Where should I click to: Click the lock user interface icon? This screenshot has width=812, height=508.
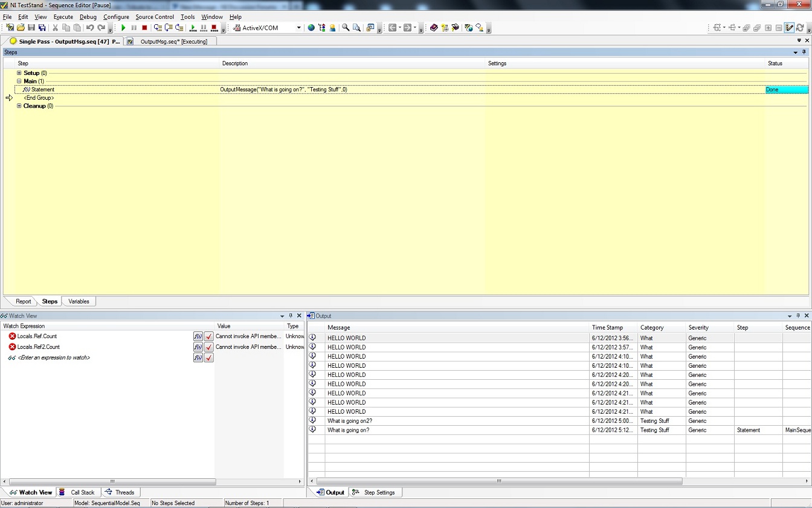click(x=370, y=28)
